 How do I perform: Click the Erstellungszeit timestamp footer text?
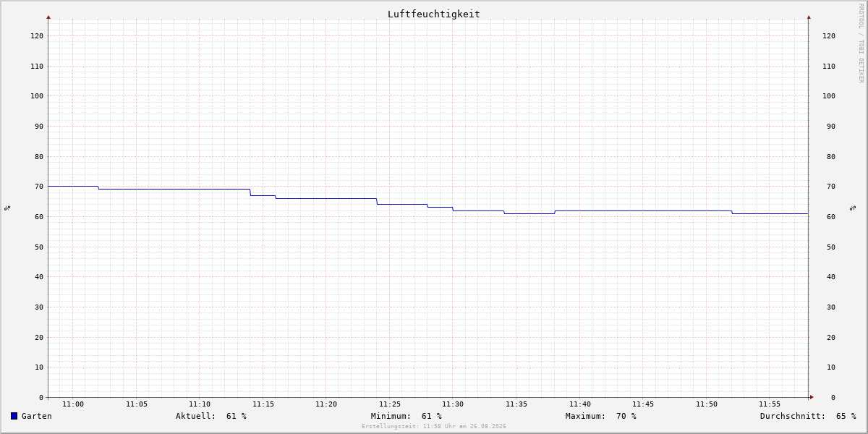pos(434,426)
